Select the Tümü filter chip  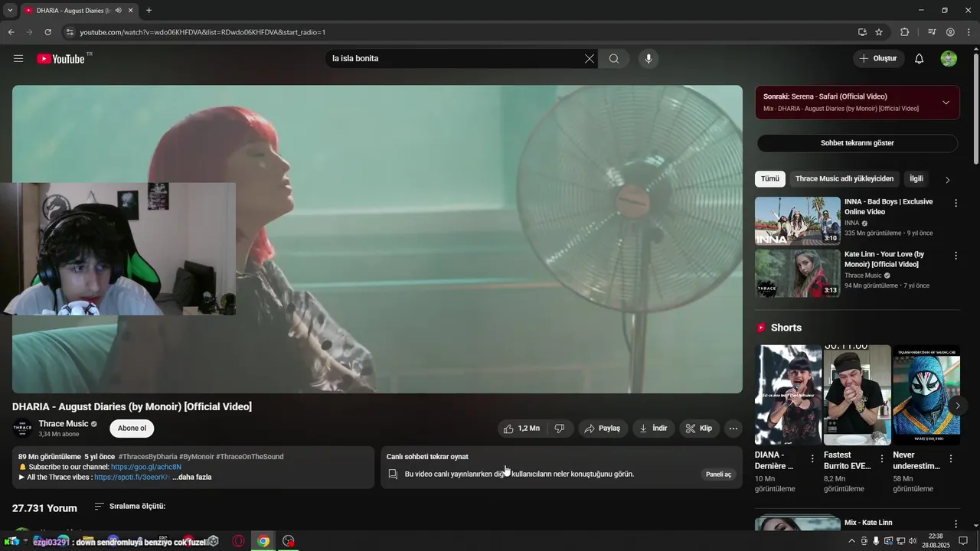[x=770, y=179]
